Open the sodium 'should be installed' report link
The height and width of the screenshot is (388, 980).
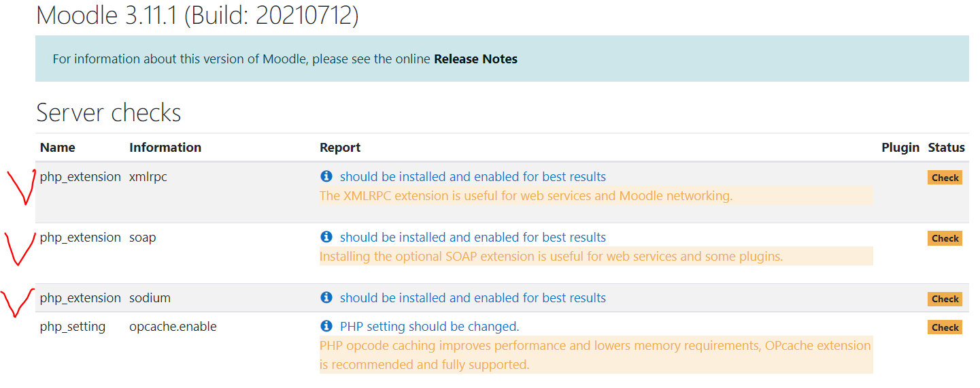pos(473,298)
